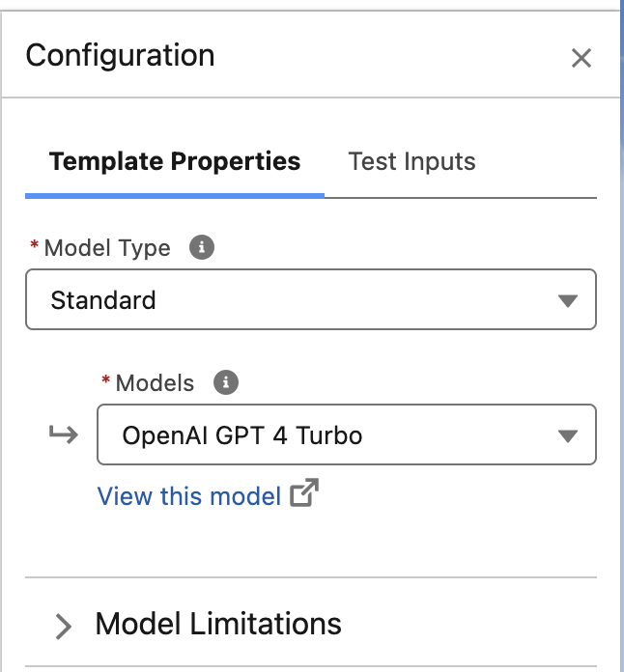Close the Configuration panel

581,58
